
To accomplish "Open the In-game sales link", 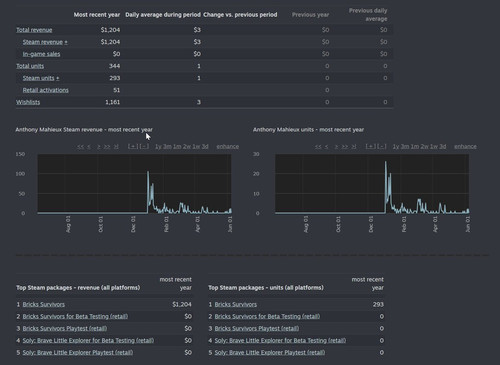I will pyautogui.click(x=41, y=54).
